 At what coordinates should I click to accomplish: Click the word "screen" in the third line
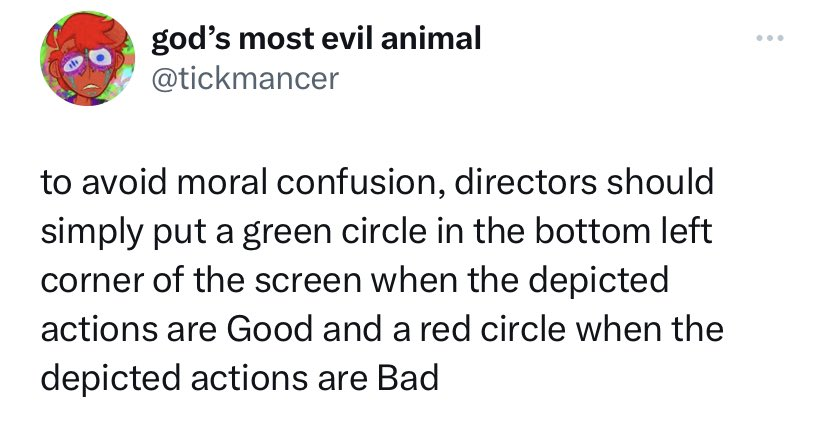[x=308, y=280]
